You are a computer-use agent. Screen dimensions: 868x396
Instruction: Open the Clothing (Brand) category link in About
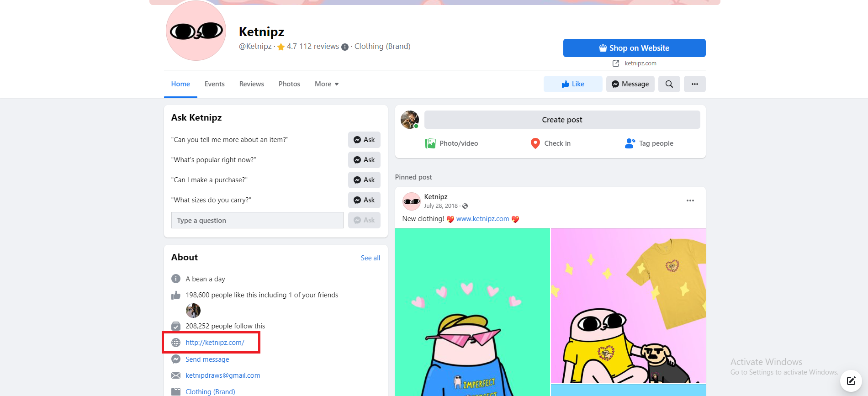(210, 392)
